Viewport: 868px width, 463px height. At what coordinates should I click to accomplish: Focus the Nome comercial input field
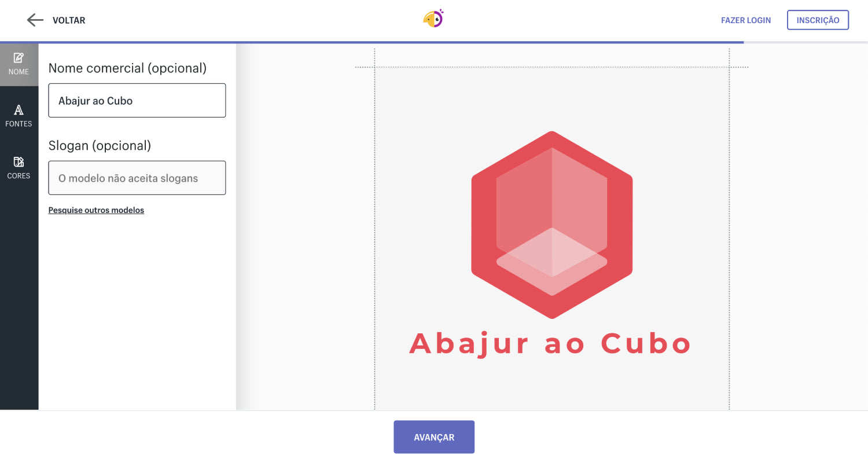click(x=137, y=101)
